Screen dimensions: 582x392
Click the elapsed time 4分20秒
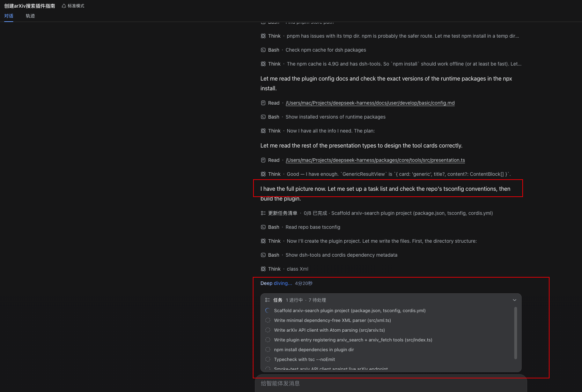(x=304, y=284)
